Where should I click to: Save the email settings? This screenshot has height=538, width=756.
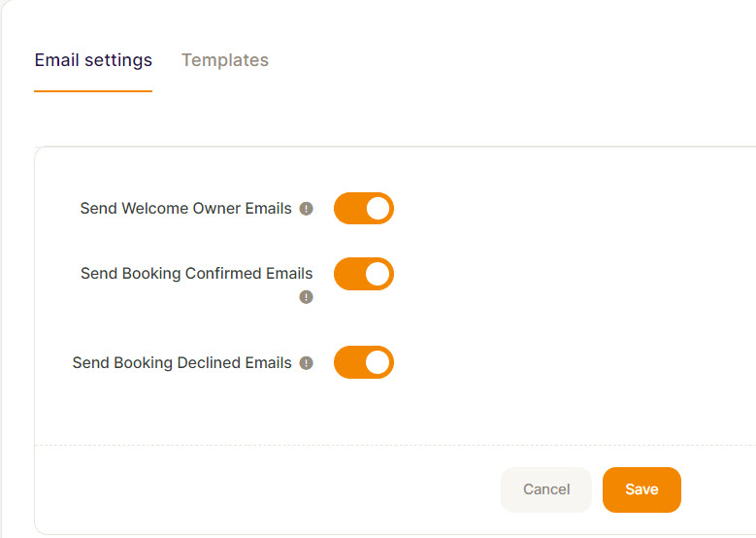(641, 489)
